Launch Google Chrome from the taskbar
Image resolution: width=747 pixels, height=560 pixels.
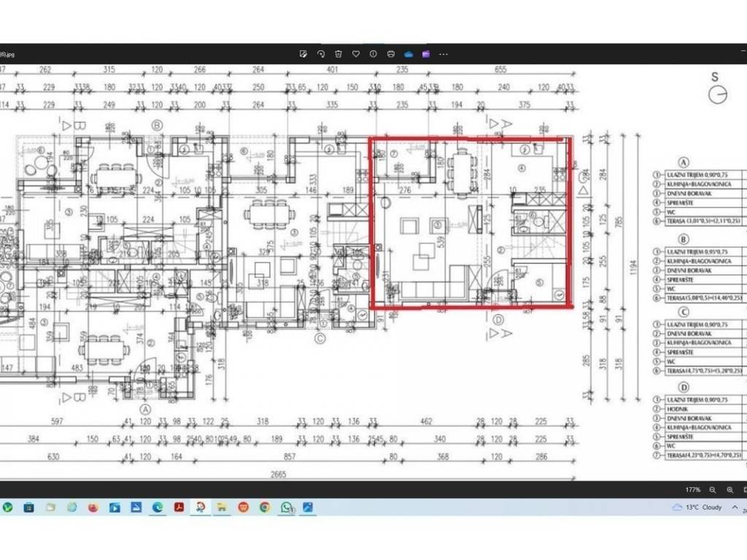265,507
